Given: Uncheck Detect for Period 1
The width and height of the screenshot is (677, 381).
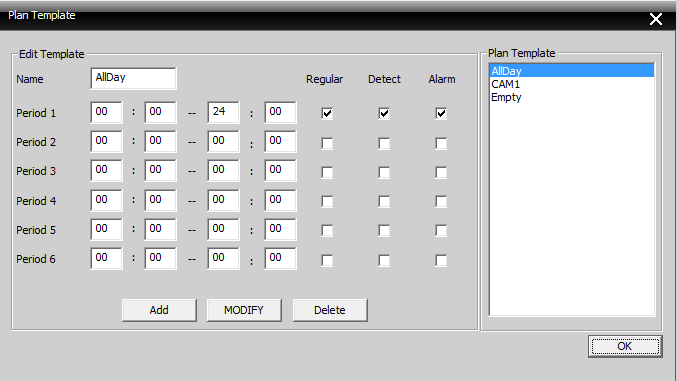Looking at the screenshot, I should [384, 114].
